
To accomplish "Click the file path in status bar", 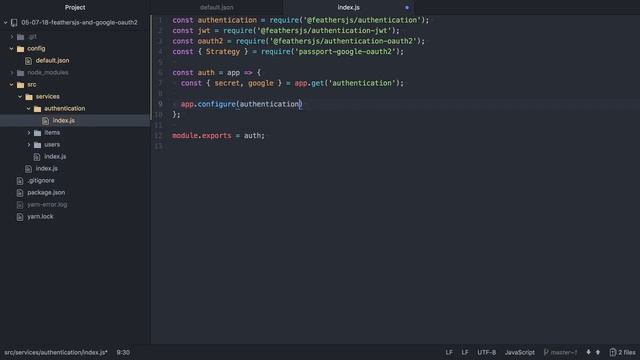I will 56,352.
